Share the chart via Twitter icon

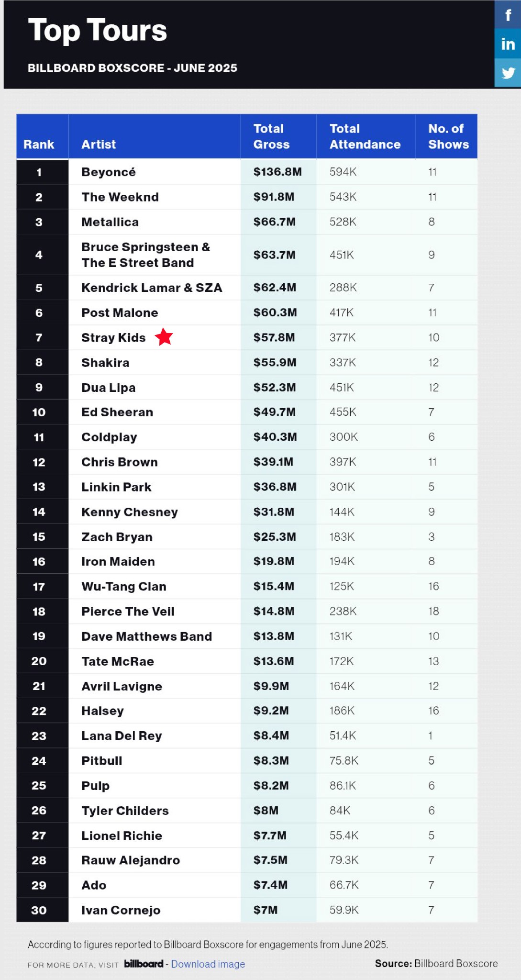[x=508, y=73]
